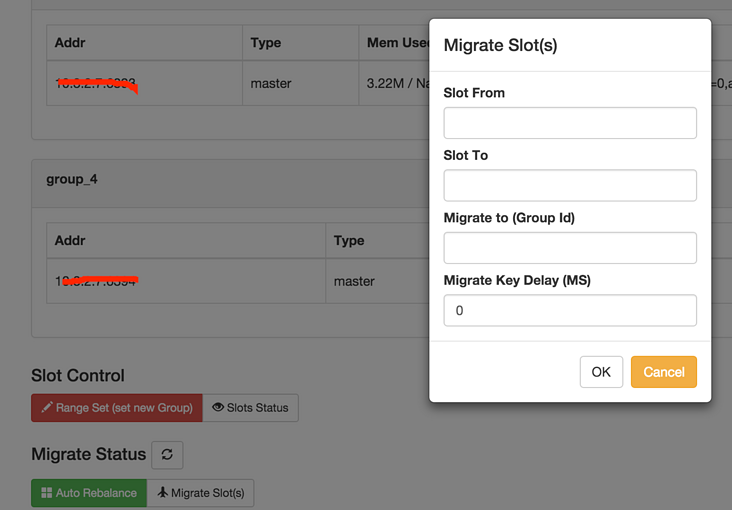Click the plane icon on Migrate Slot(s)
The image size is (732, 510).
tap(163, 493)
